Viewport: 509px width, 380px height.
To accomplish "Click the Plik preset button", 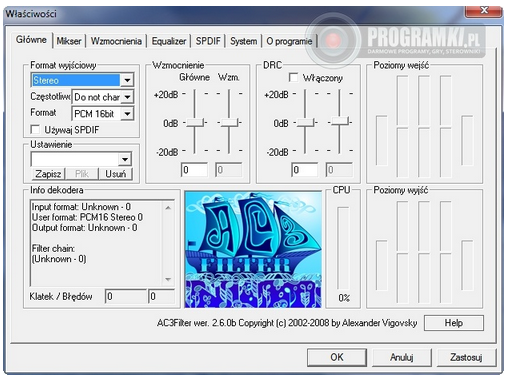I will tap(82, 174).
